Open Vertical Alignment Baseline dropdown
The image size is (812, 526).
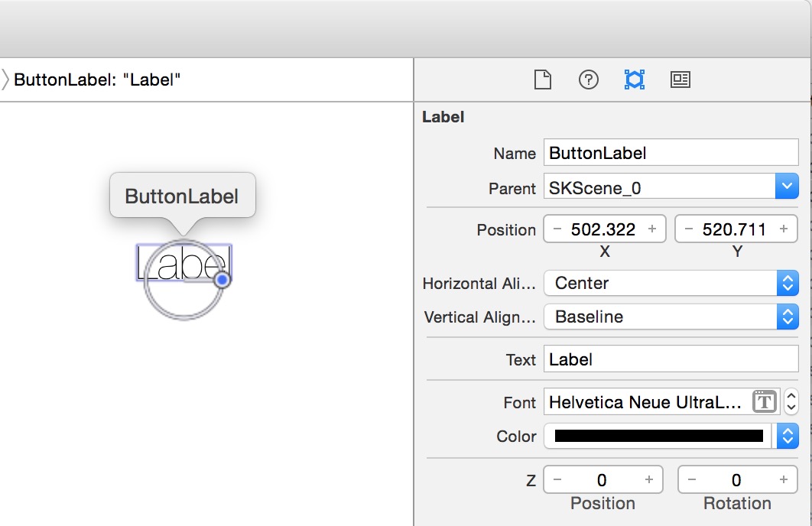pyautogui.click(x=787, y=317)
